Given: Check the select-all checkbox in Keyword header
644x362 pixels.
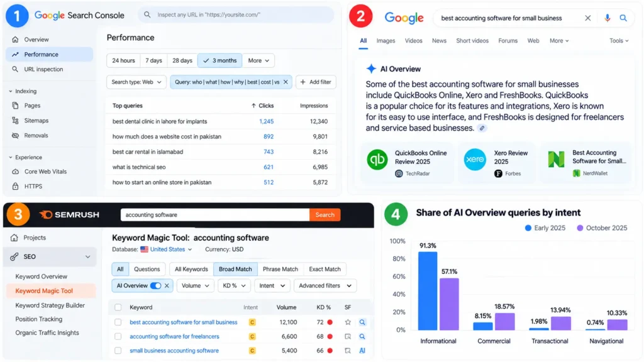Looking at the screenshot, I should tap(118, 307).
